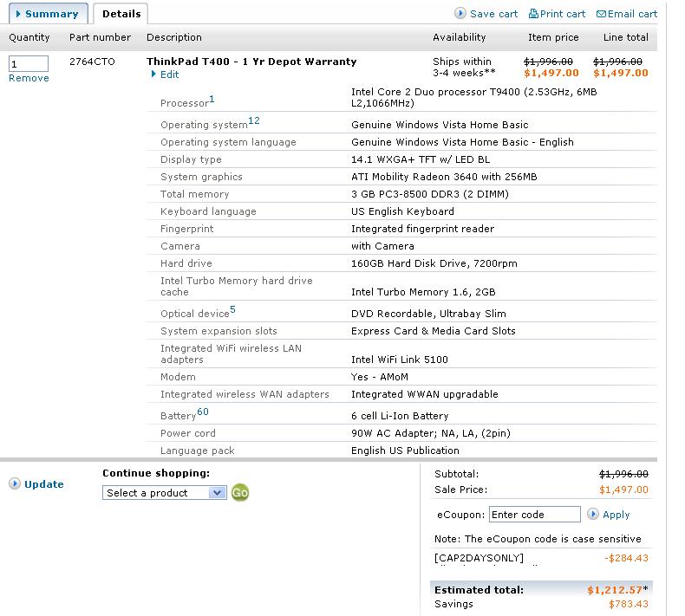Click 'US English Keyboard' value
The image size is (685, 616).
click(x=402, y=211)
